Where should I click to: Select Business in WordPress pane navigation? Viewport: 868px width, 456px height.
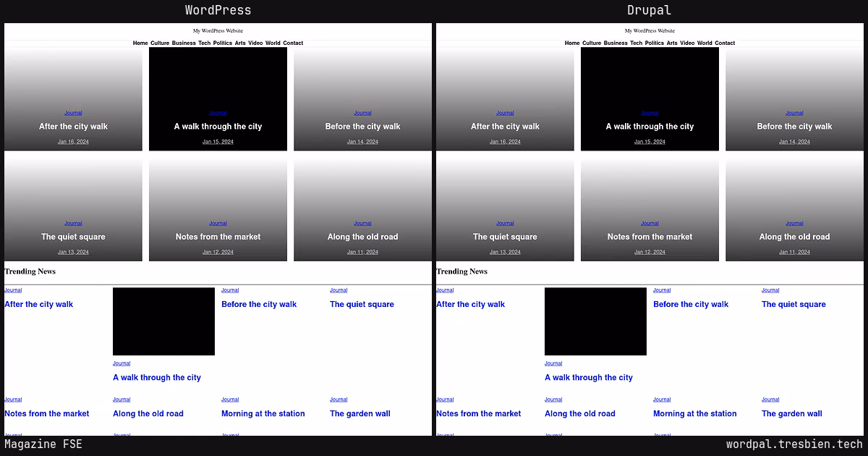pyautogui.click(x=184, y=43)
